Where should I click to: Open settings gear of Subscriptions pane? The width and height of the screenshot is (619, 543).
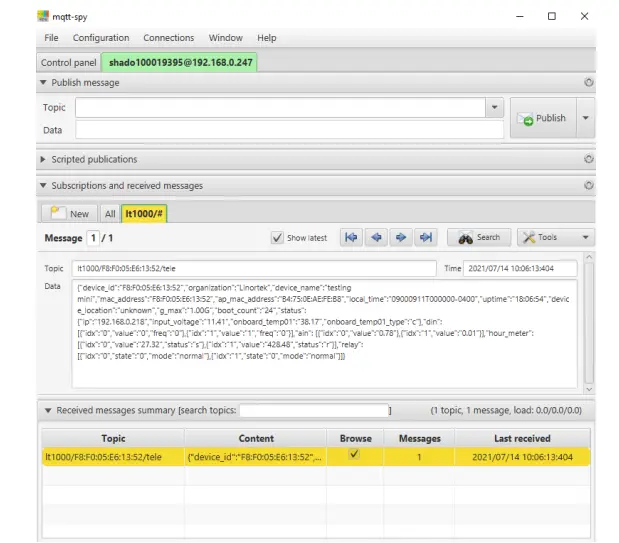click(x=589, y=185)
